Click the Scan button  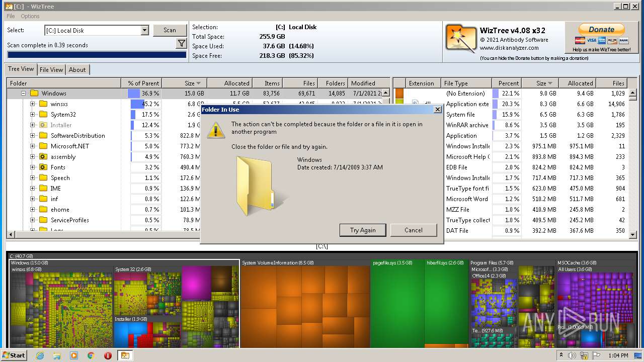pos(170,30)
